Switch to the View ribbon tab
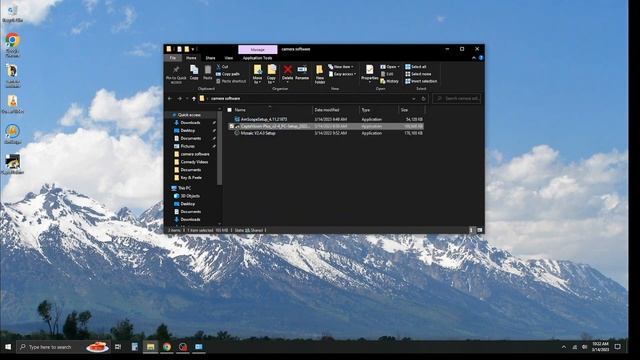 (x=229, y=58)
